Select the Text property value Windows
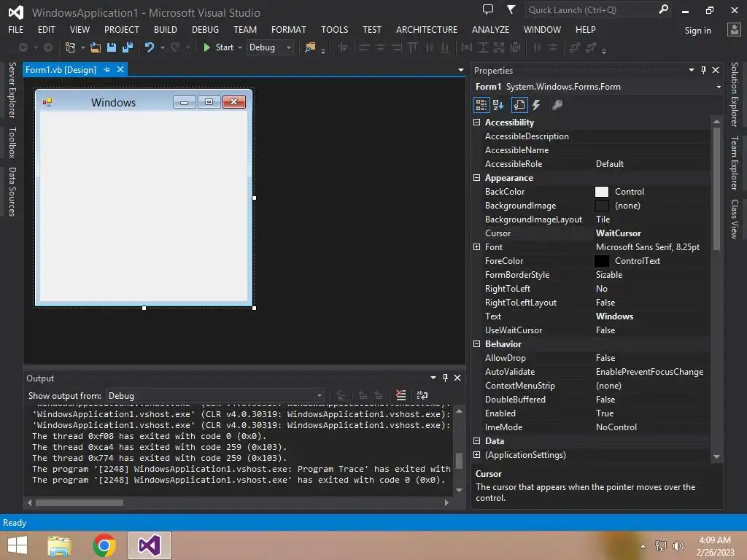The width and height of the screenshot is (747, 560). click(614, 316)
